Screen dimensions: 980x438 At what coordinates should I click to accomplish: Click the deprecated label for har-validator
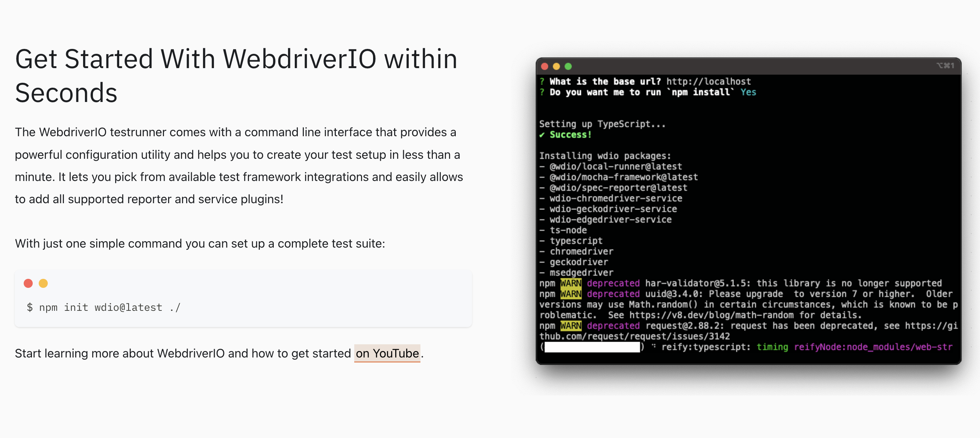[x=613, y=283]
